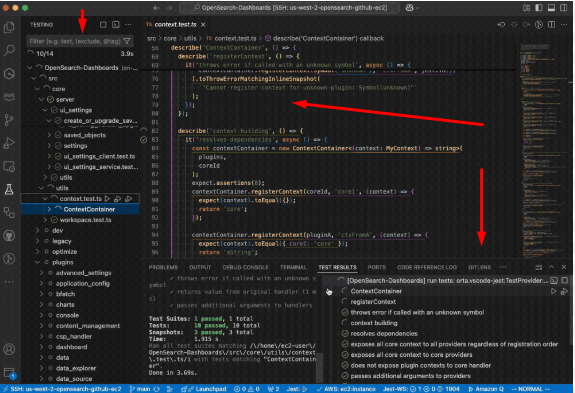The image size is (575, 393).
Task: Navigate forward with the arrow in title bar
Action: [x=169, y=8]
